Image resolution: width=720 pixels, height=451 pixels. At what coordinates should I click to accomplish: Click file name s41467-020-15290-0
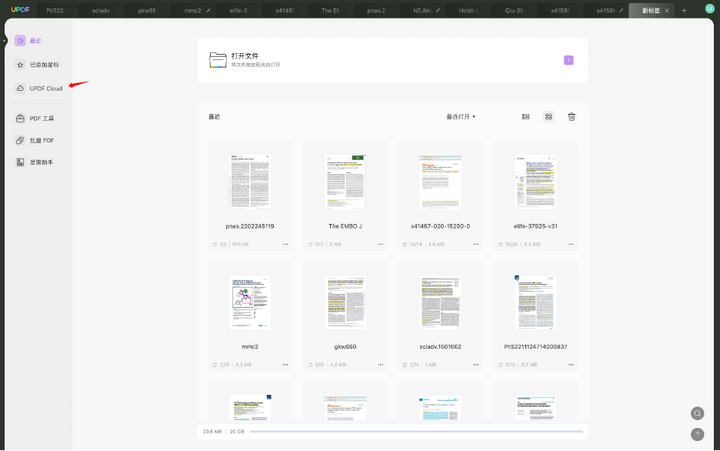pyautogui.click(x=440, y=226)
